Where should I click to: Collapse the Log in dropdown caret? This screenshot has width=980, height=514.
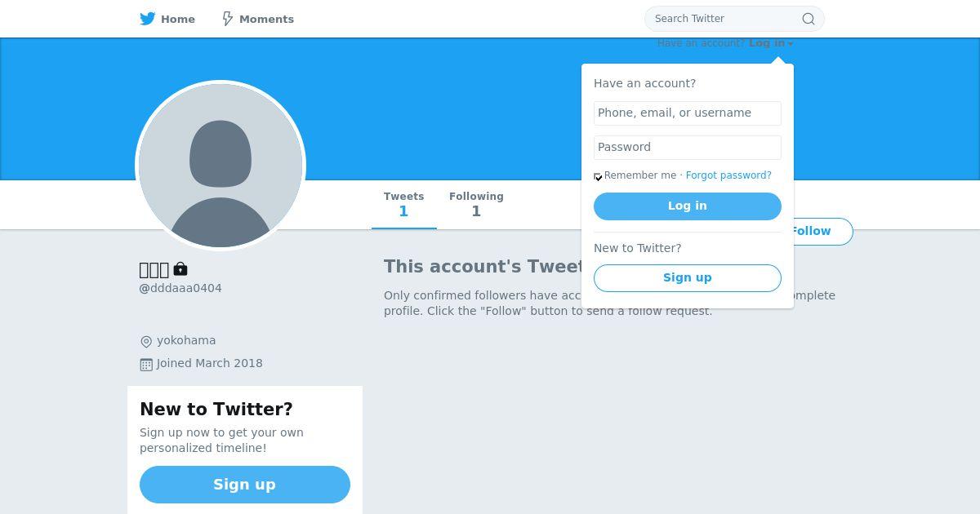click(x=791, y=44)
